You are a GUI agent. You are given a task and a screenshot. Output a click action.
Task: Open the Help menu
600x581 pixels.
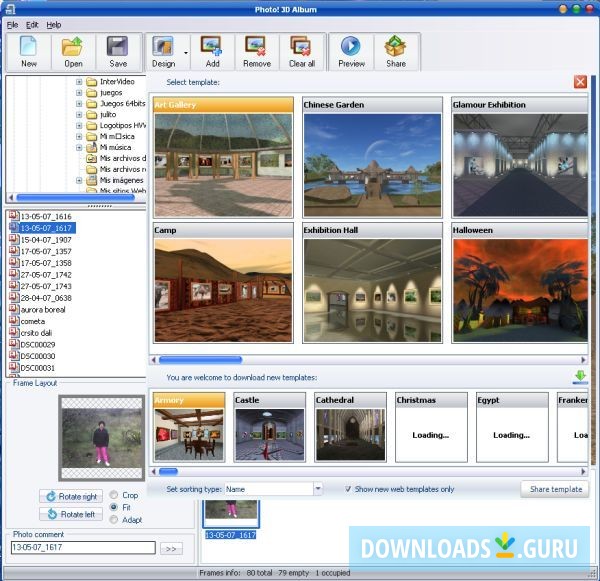tap(54, 24)
